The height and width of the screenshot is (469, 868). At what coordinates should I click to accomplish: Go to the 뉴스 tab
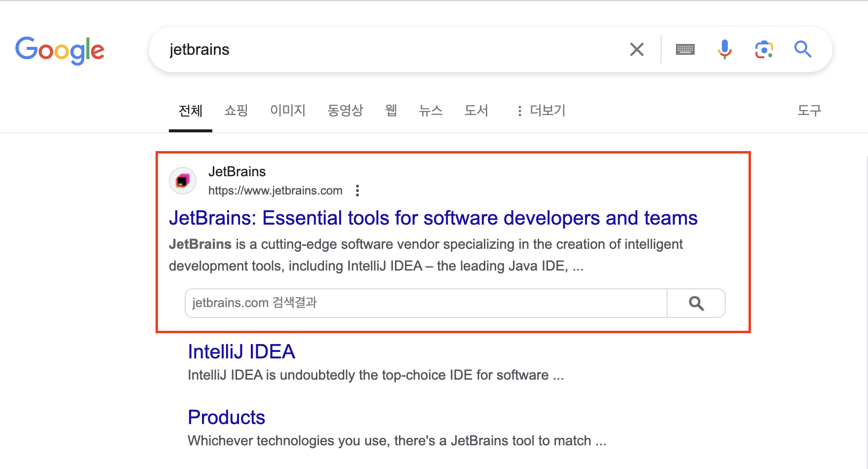[431, 111]
